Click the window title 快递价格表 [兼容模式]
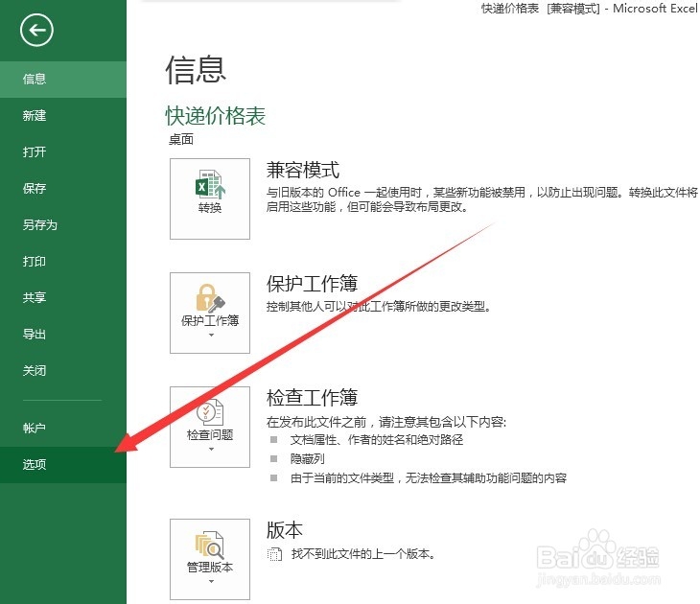Viewport: 700px width, 604px height. pos(541,8)
